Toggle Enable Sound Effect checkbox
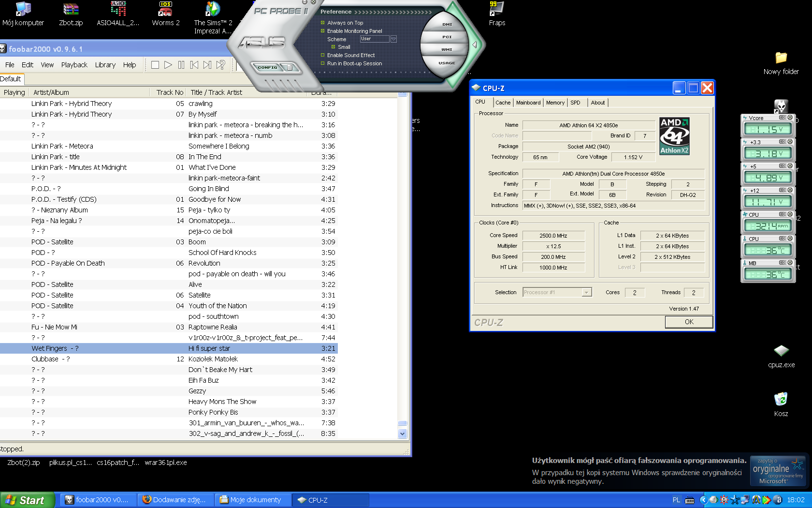This screenshot has width=812, height=508. click(323, 55)
